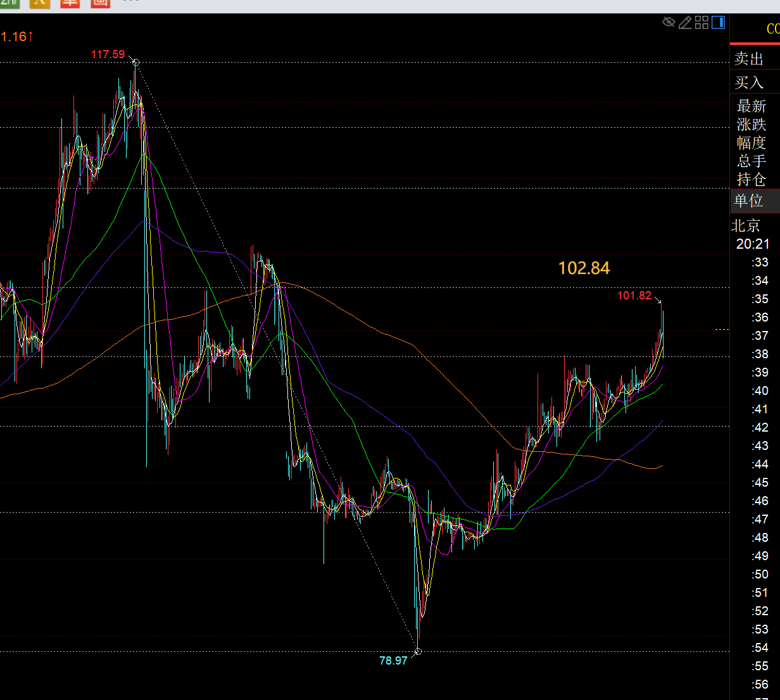Click the second red toolbar icon
The width and height of the screenshot is (780, 700).
tap(100, 2)
